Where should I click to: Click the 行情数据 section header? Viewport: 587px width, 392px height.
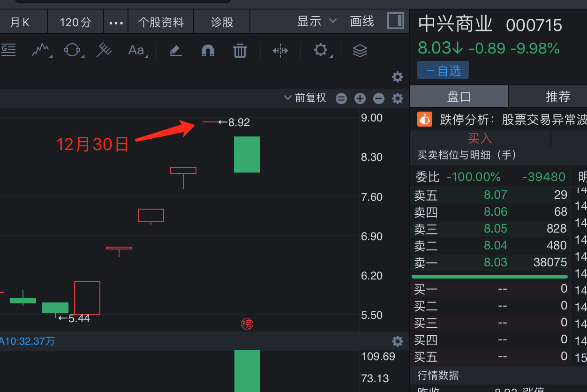438,375
